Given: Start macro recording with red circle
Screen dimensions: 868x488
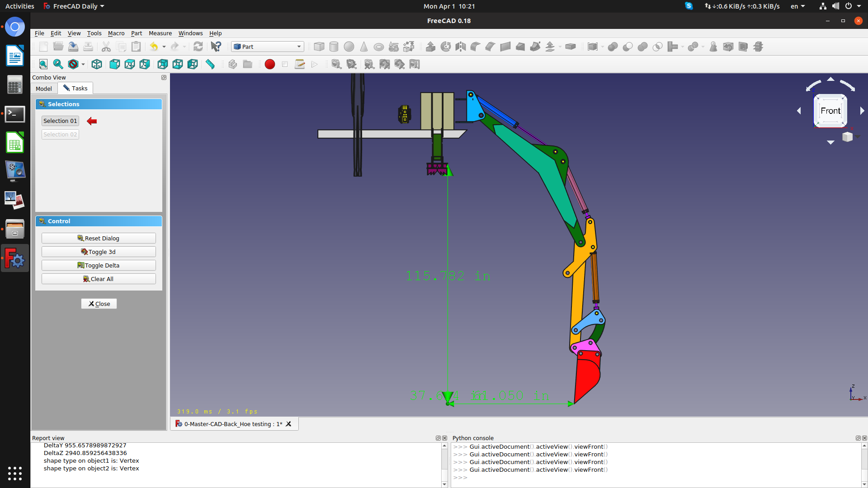Looking at the screenshot, I should (x=269, y=64).
